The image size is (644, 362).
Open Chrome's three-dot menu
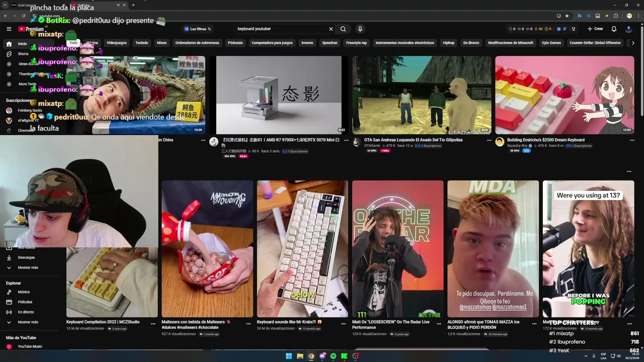pyautogui.click(x=637, y=16)
